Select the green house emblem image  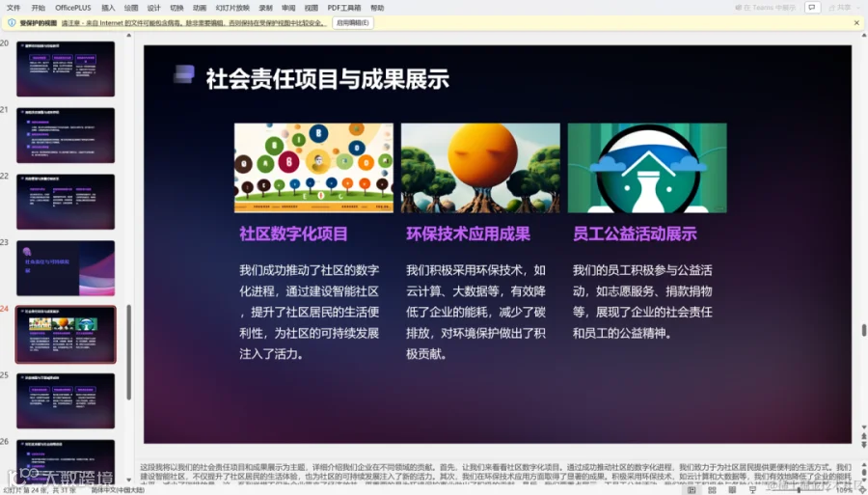pyautogui.click(x=646, y=168)
